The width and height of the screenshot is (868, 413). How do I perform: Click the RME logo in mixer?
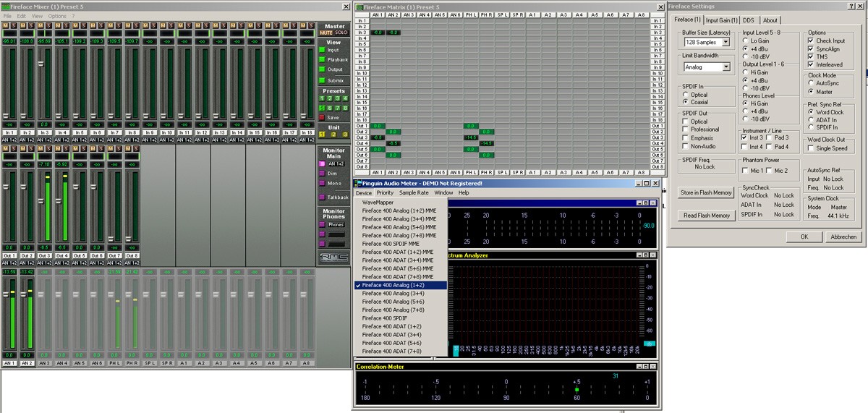[x=333, y=256]
